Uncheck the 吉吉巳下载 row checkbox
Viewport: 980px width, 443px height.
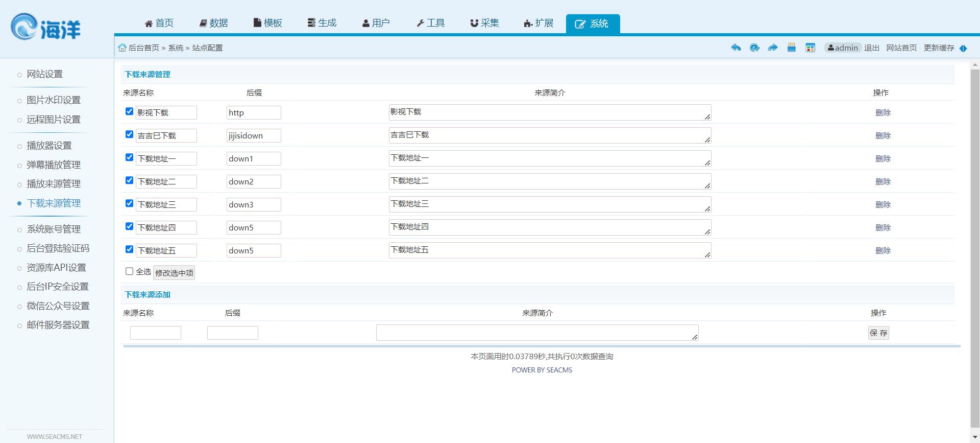[129, 134]
